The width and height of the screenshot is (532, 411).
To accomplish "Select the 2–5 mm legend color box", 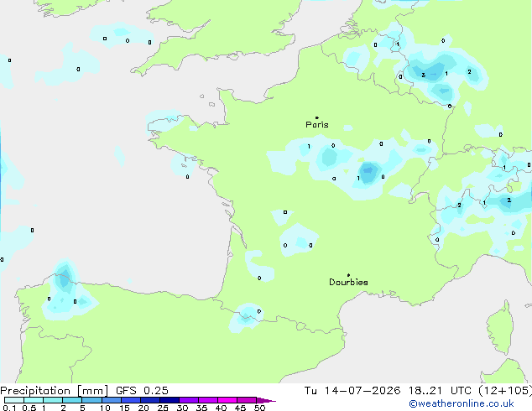I will pyautogui.click(x=72, y=400).
